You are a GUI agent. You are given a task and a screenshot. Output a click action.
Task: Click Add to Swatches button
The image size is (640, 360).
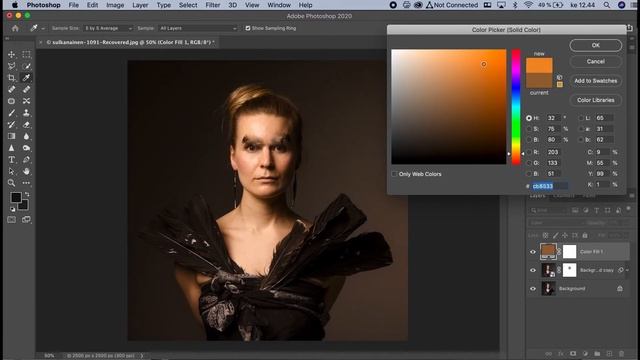[596, 81]
